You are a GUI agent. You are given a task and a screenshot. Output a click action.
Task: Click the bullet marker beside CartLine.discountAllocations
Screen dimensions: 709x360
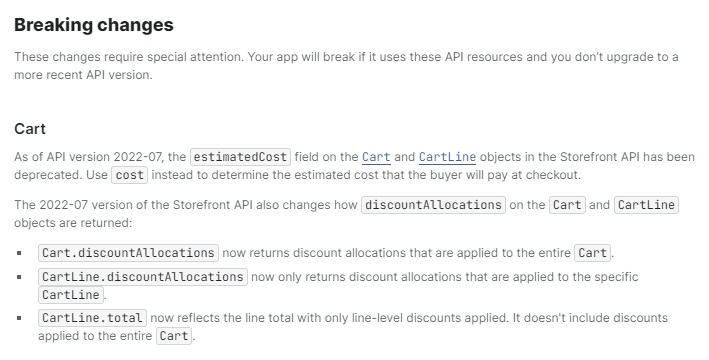(19, 277)
